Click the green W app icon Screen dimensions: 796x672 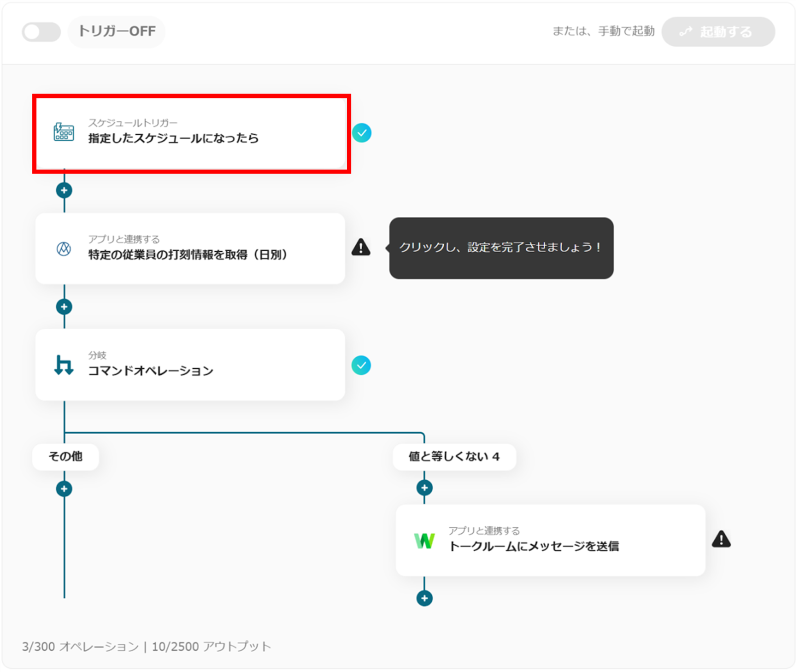click(x=424, y=540)
